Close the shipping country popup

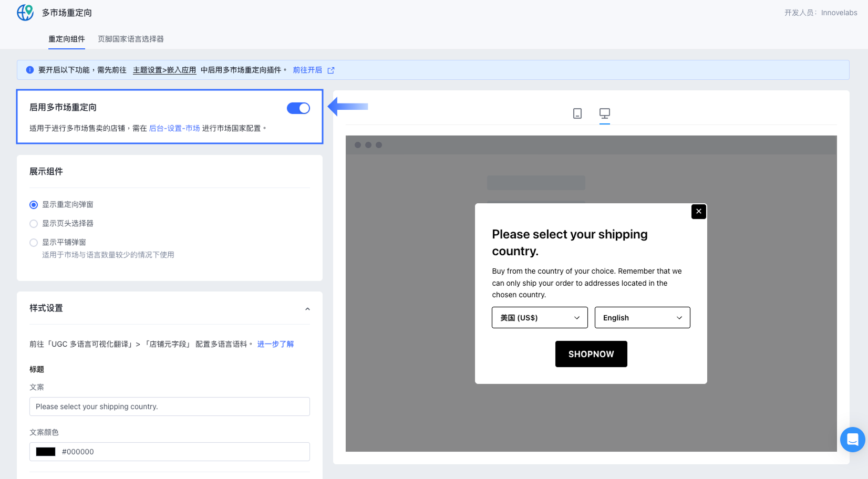tap(699, 211)
